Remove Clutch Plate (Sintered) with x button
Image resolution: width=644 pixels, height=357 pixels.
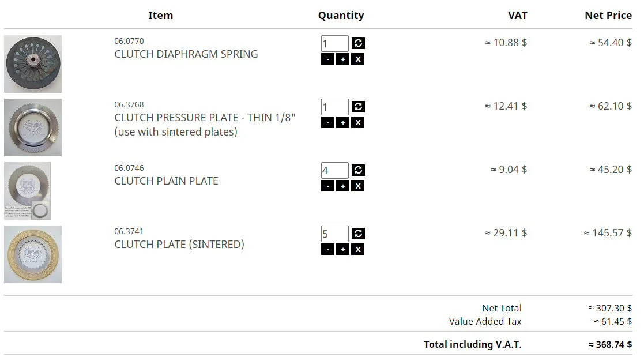358,249
